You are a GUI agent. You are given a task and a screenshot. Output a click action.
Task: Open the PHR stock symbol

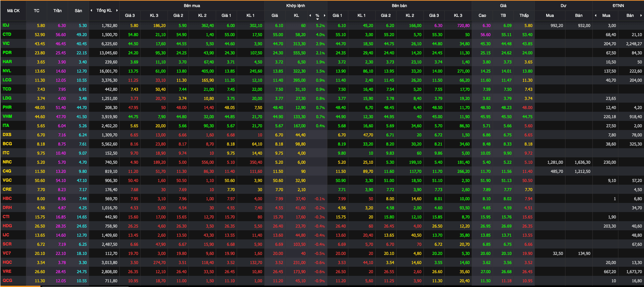(x=7, y=107)
